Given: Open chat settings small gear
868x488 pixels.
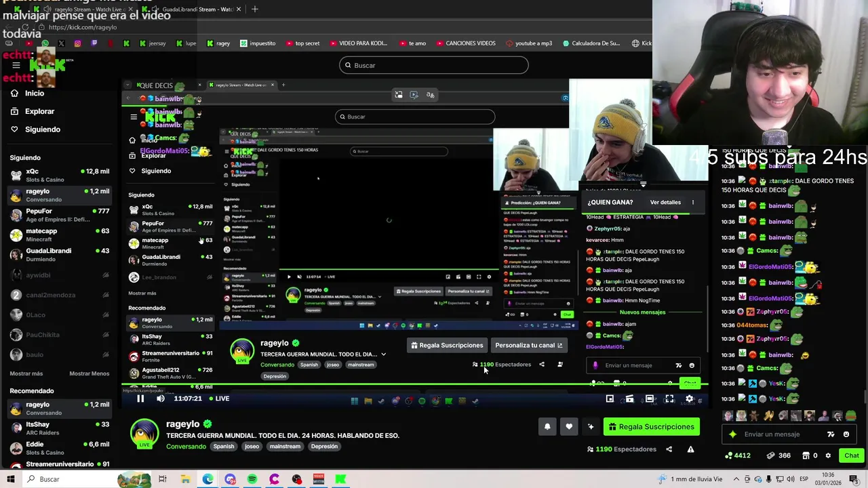Looking at the screenshot, I should tap(828, 455).
